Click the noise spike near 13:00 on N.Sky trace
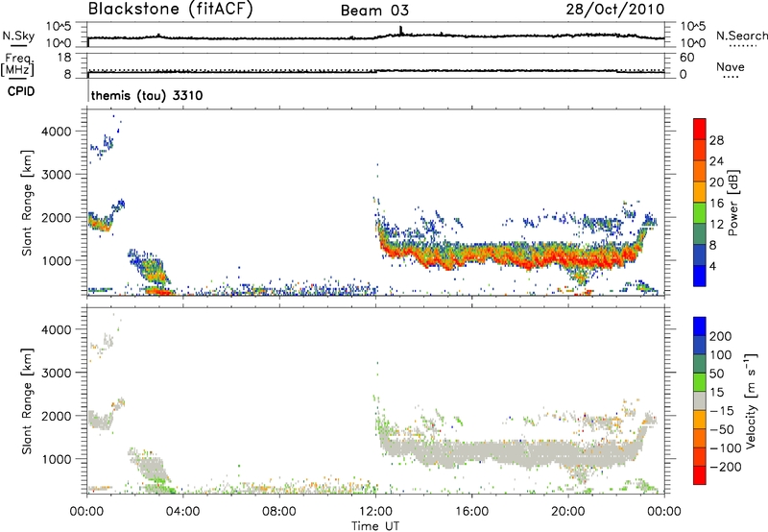Image resolution: width=768 pixels, height=532 pixels. coord(400,31)
